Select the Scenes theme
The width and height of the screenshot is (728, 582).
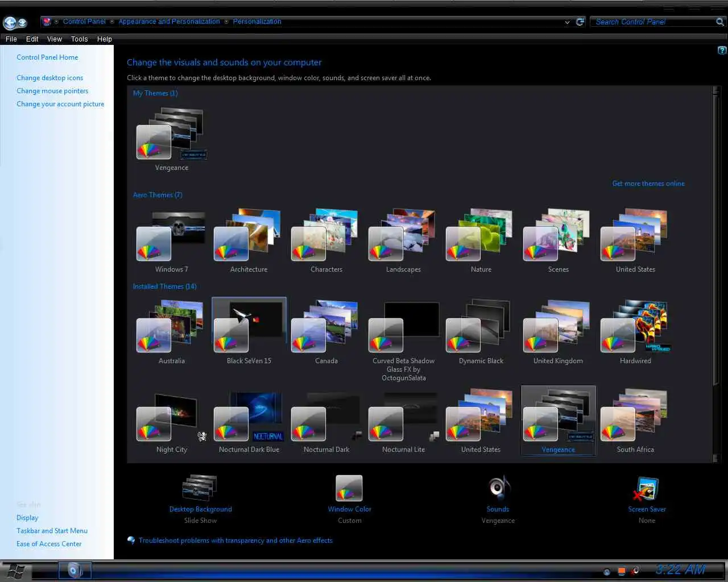558,241
